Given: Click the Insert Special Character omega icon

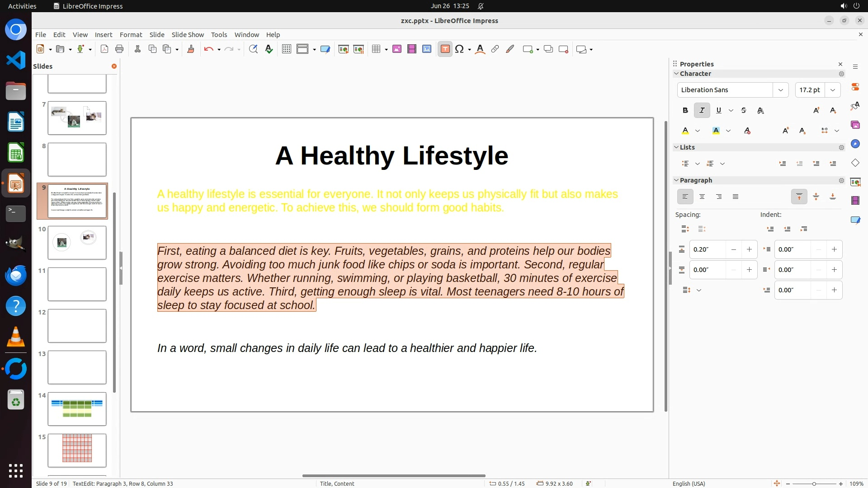Looking at the screenshot, I should (459, 49).
